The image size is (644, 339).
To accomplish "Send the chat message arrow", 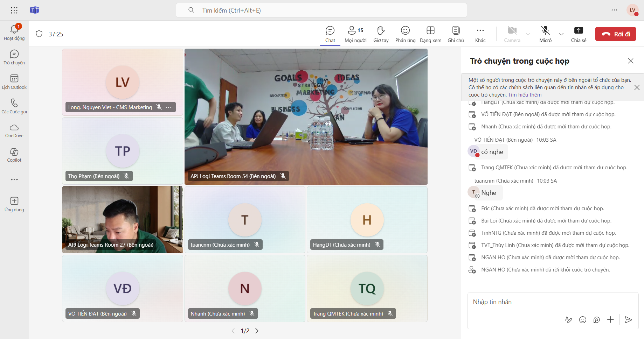I will tap(629, 320).
